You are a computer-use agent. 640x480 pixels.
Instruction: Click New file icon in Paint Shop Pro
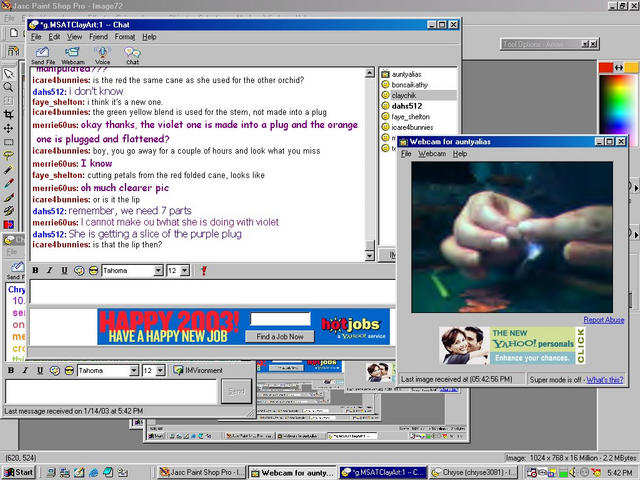[14, 33]
